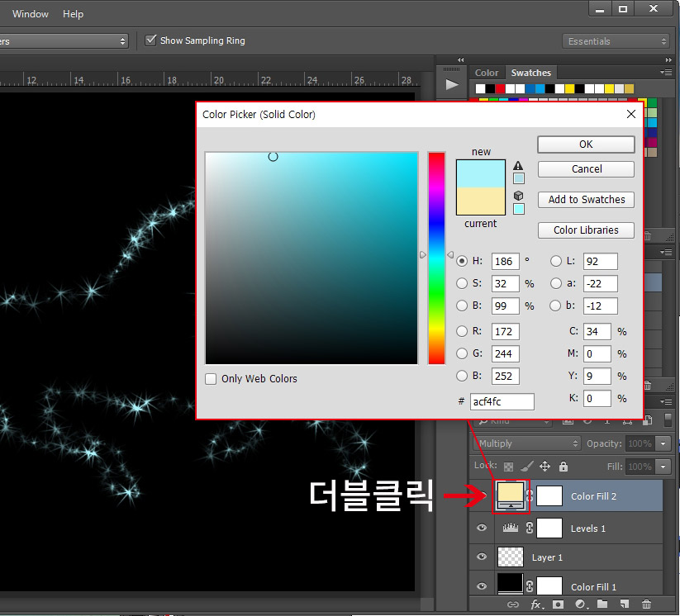
Task: Click the not web safe cube icon
Action: pyautogui.click(x=518, y=196)
